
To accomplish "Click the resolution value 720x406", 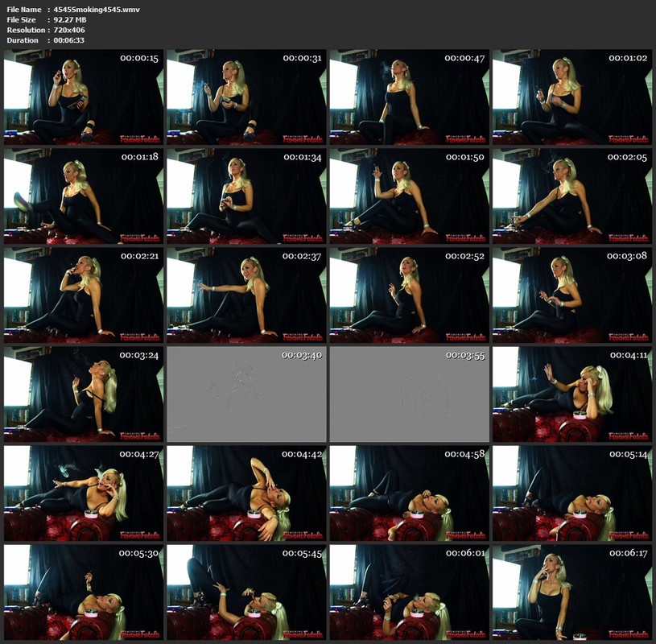I will point(69,30).
